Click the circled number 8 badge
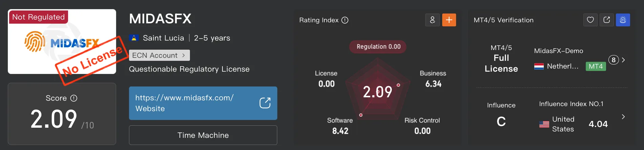Image resolution: width=644 pixels, height=150 pixels. coord(614,60)
